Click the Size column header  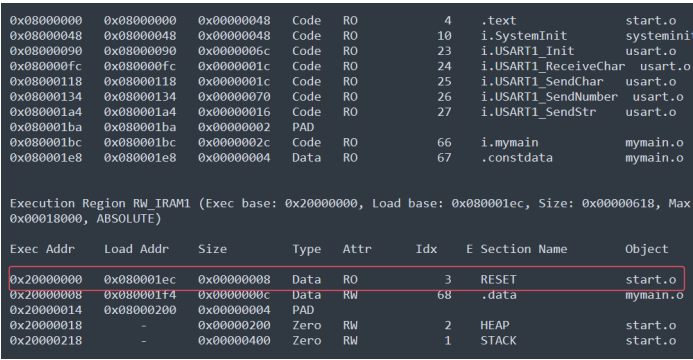point(213,249)
